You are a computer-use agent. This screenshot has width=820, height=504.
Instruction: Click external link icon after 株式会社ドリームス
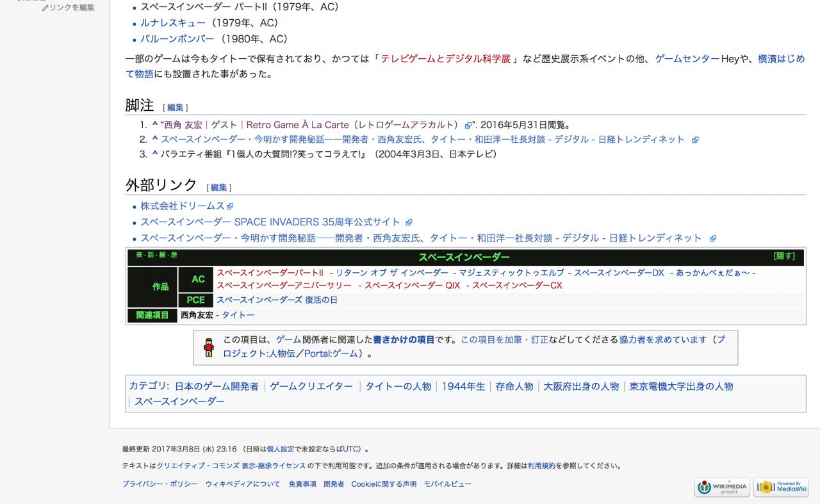point(230,206)
